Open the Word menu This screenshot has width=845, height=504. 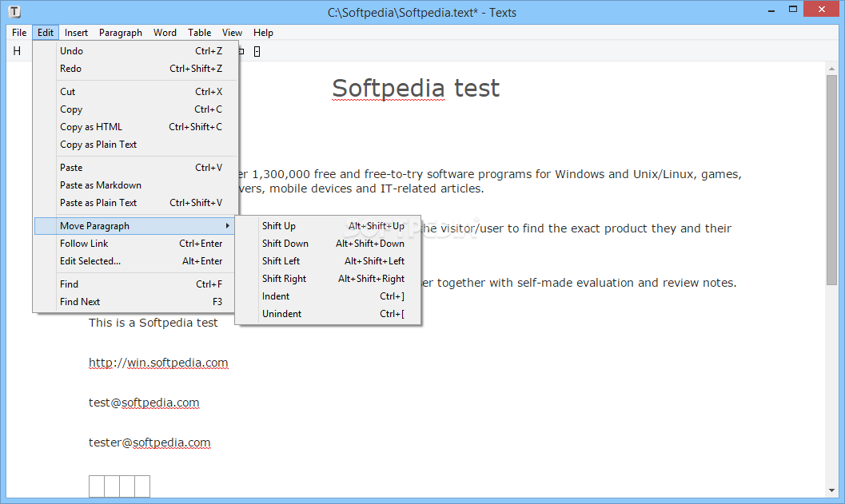pos(165,32)
